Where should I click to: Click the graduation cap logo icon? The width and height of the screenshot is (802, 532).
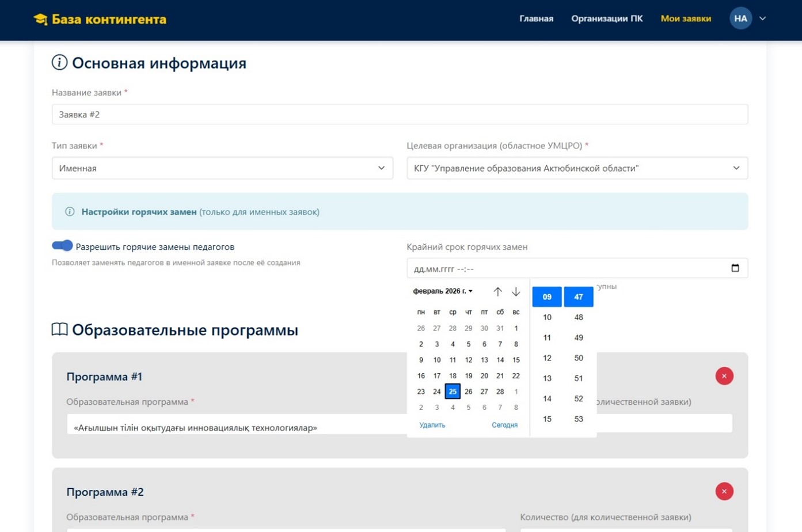(x=40, y=20)
